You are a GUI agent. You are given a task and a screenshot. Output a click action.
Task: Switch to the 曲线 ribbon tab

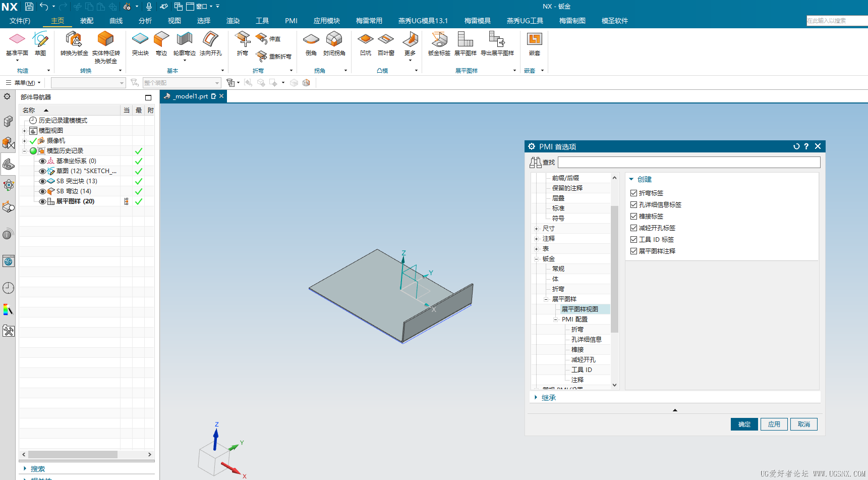[x=116, y=21]
